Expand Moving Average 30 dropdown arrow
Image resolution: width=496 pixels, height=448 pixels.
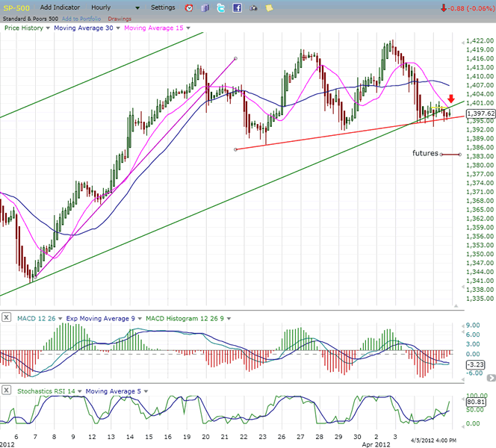coord(118,28)
